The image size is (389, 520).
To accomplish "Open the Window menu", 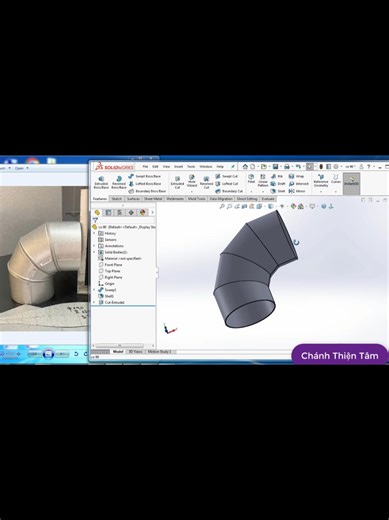I will [206, 166].
